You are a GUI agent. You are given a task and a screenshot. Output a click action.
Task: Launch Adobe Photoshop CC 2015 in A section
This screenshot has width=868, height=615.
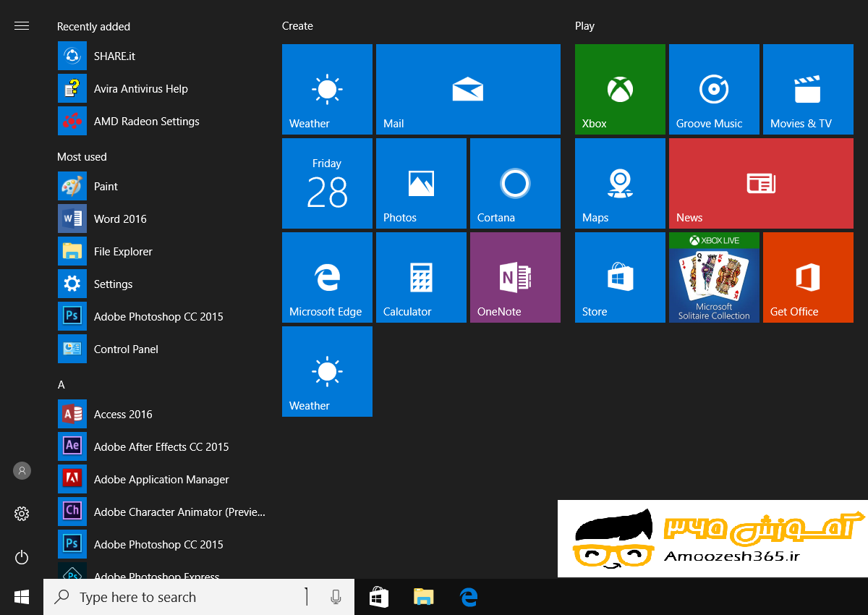[163, 544]
